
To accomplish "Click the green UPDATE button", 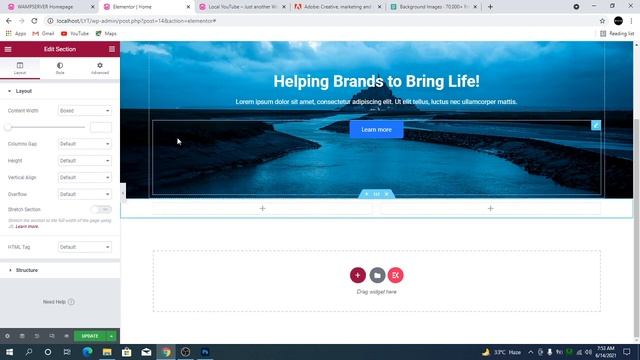I will coord(90,336).
